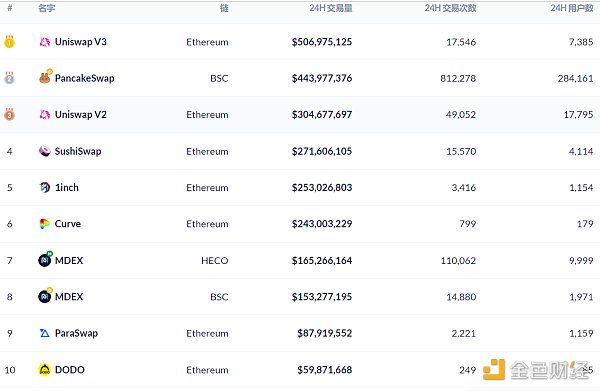Click the 金色财经 watermark logo
600x391 pixels.
click(x=536, y=370)
